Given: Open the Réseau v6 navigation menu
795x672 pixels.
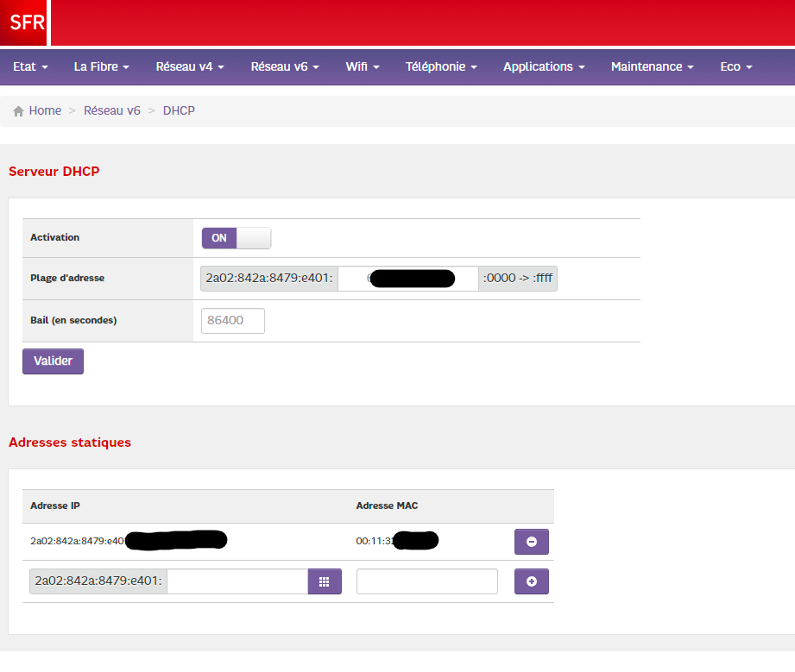Looking at the screenshot, I should 285,66.
